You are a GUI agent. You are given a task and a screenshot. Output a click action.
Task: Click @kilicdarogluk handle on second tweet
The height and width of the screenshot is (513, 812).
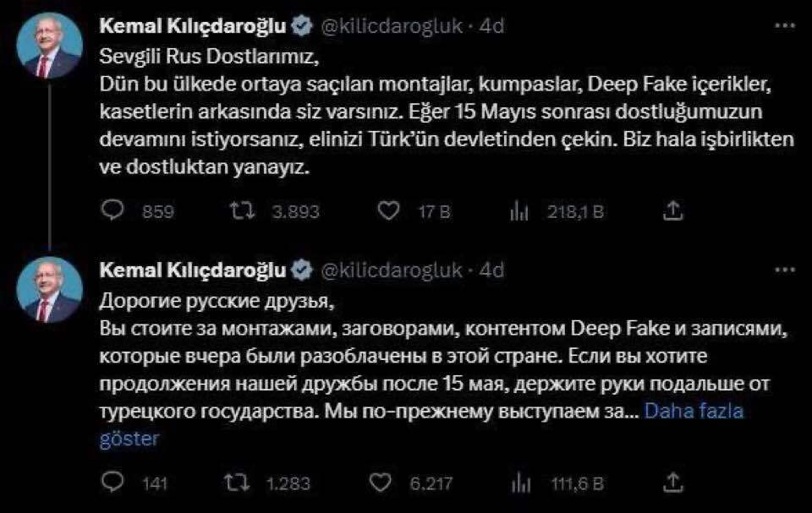click(x=390, y=270)
